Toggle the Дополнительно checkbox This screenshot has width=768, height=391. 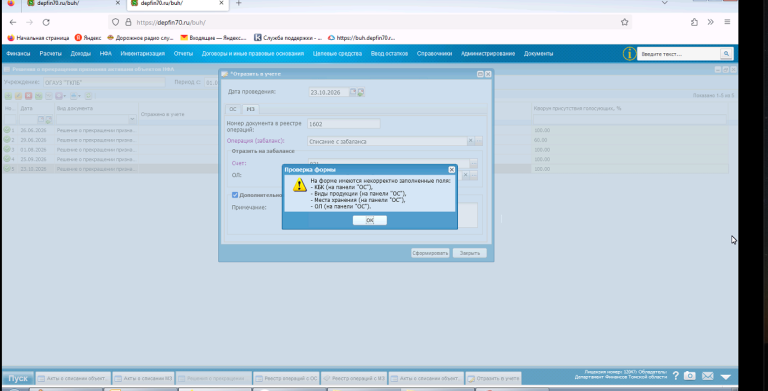pos(235,195)
